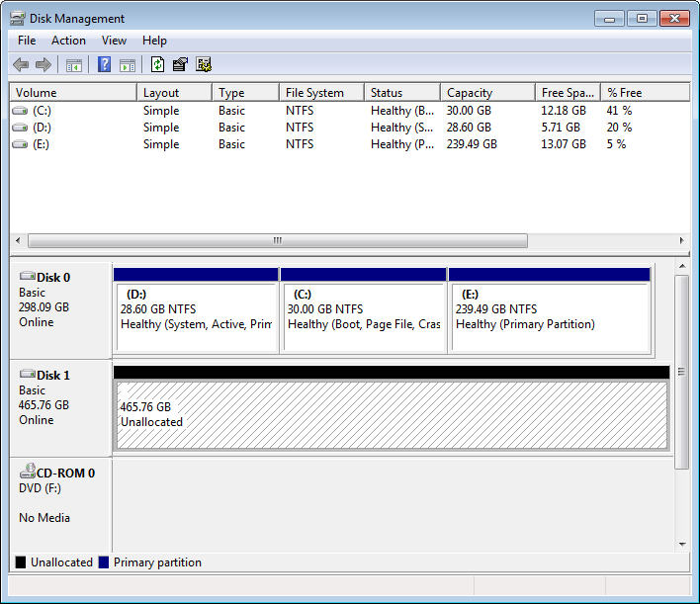
Task: Click the right arrow of horizontal scrollbar
Action: tap(681, 240)
